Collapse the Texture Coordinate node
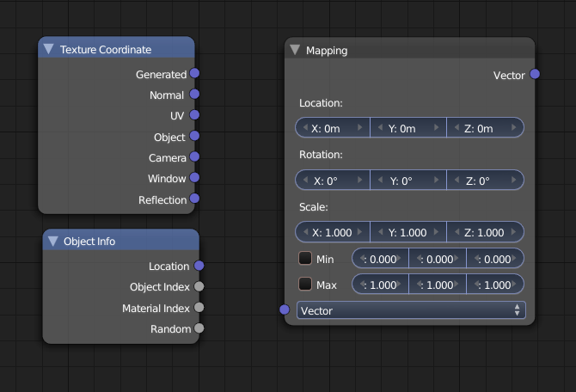Image resolution: width=576 pixels, height=392 pixels. [49, 50]
